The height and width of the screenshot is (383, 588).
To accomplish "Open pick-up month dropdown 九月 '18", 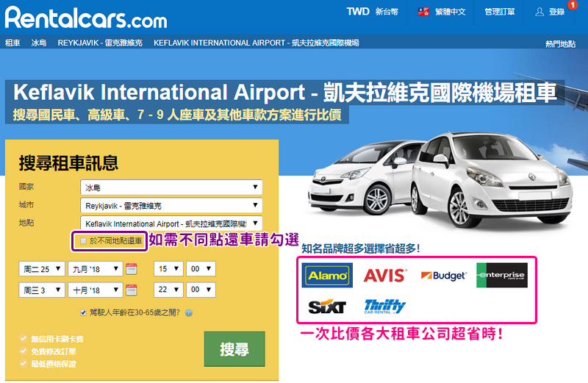I will pyautogui.click(x=96, y=269).
